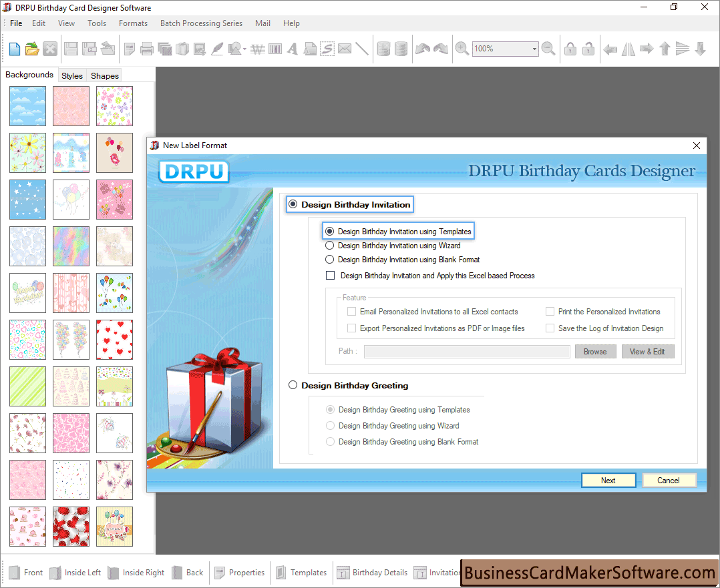Click the add image toolbar icon
Image resolution: width=720 pixels, height=588 pixels.
pyautogui.click(x=199, y=49)
